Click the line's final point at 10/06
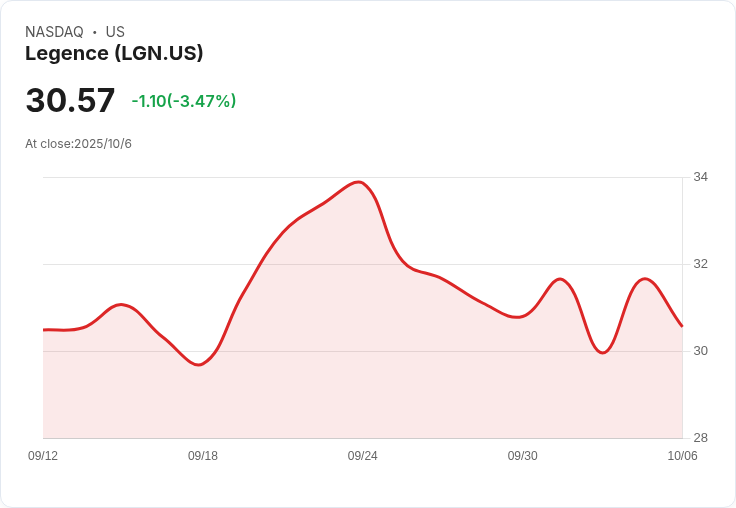Image resolution: width=736 pixels, height=508 pixels. 681,326
